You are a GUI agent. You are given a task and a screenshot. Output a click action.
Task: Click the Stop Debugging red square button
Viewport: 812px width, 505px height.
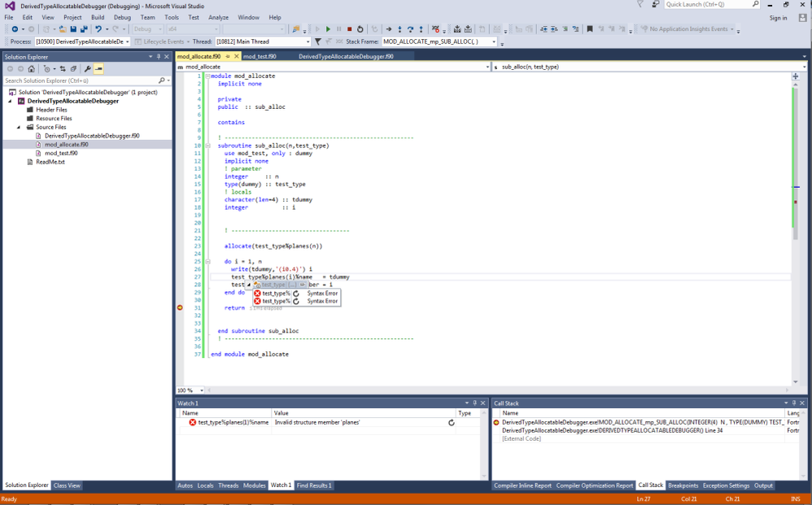click(x=350, y=29)
